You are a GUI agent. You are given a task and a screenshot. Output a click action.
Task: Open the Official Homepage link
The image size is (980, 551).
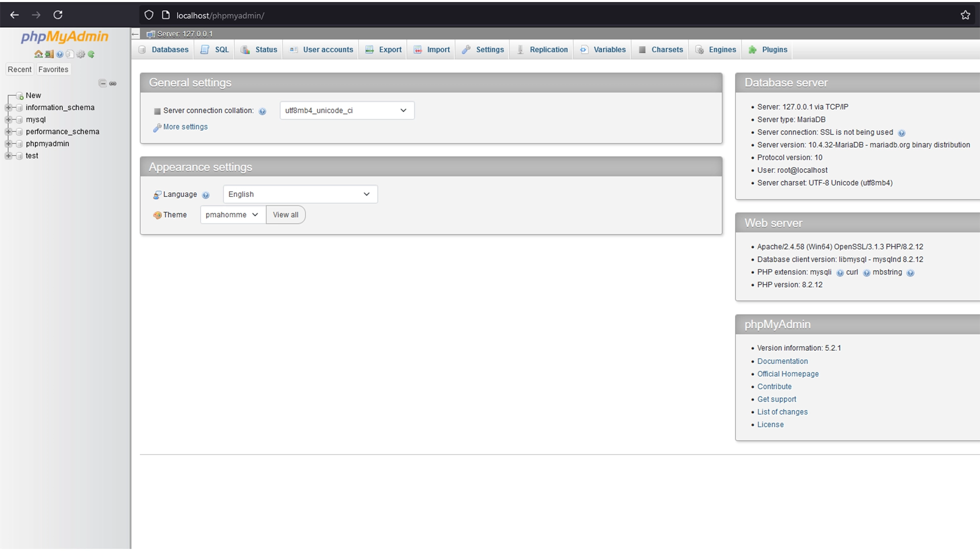[x=788, y=374]
